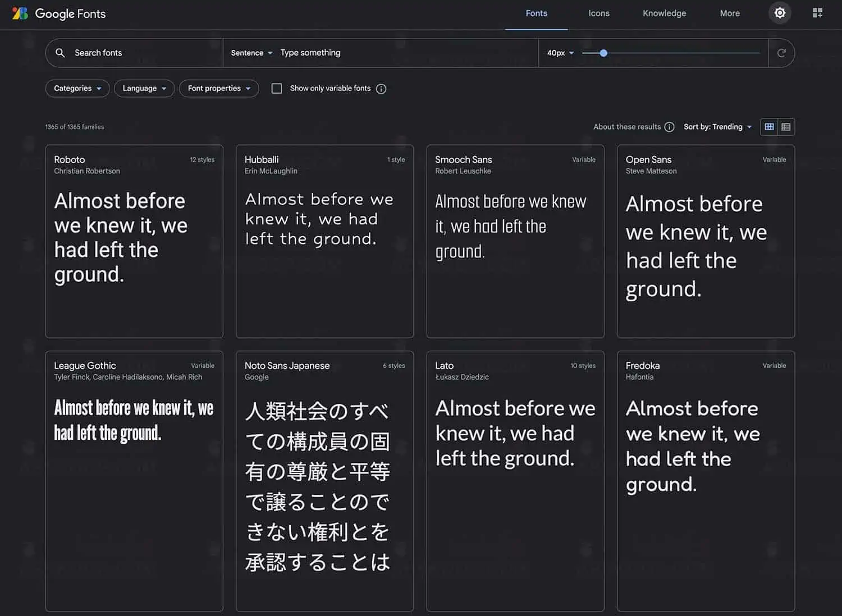Open the Google apps grid icon
Viewport: 842px width, 616px height.
coord(817,12)
